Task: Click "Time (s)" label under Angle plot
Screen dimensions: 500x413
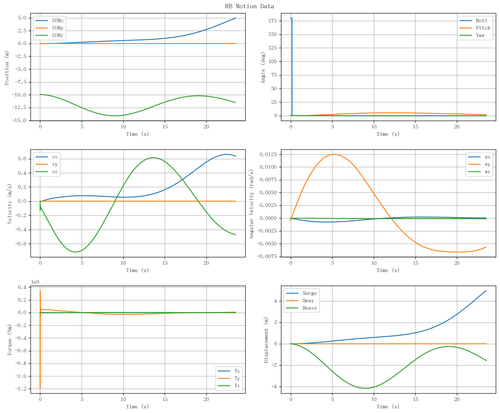Action: pyautogui.click(x=388, y=134)
